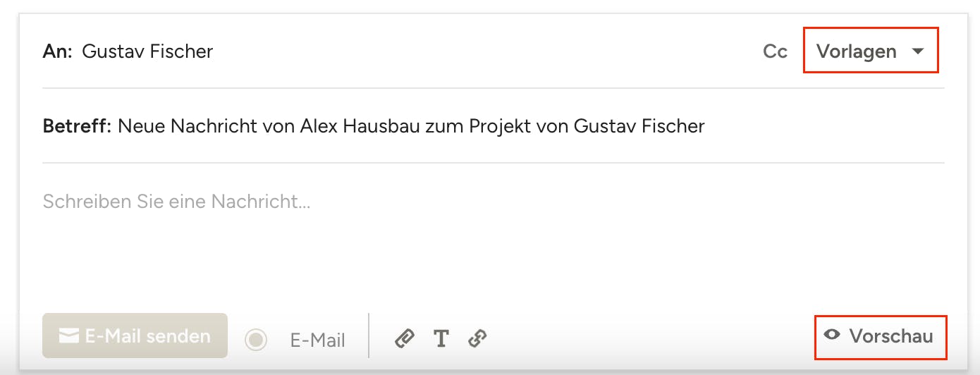Add a Cc recipient field
The image size is (980, 375).
775,51
